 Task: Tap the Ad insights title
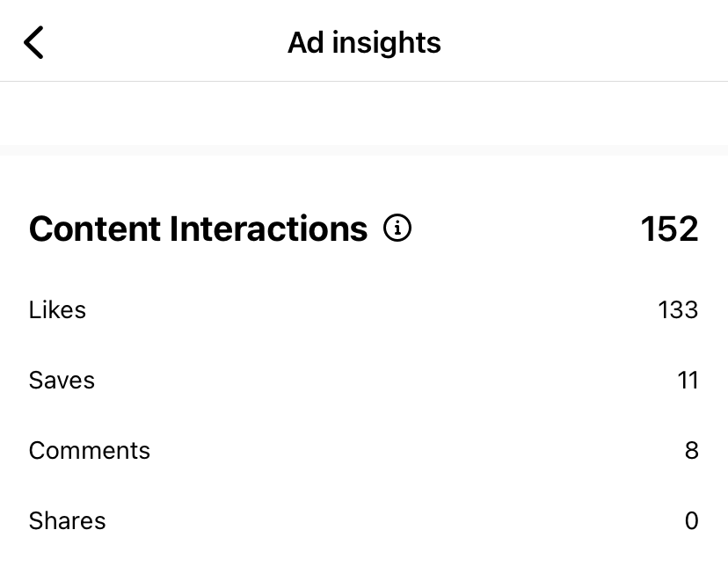364,41
